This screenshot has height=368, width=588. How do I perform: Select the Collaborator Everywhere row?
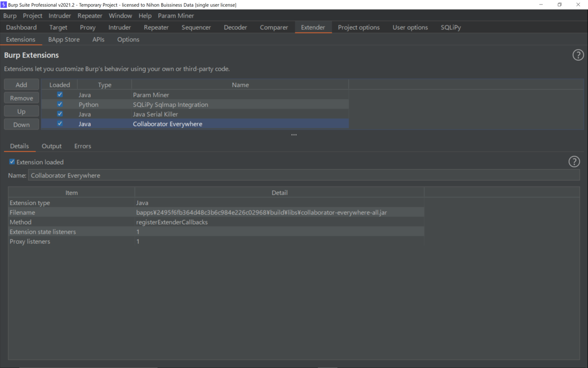click(195, 124)
